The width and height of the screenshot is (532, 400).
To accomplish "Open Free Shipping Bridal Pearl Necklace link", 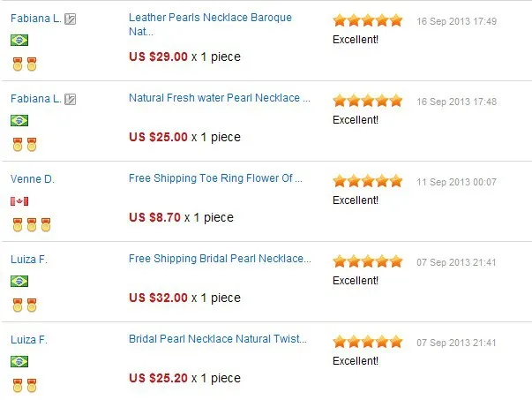I will [220, 259].
